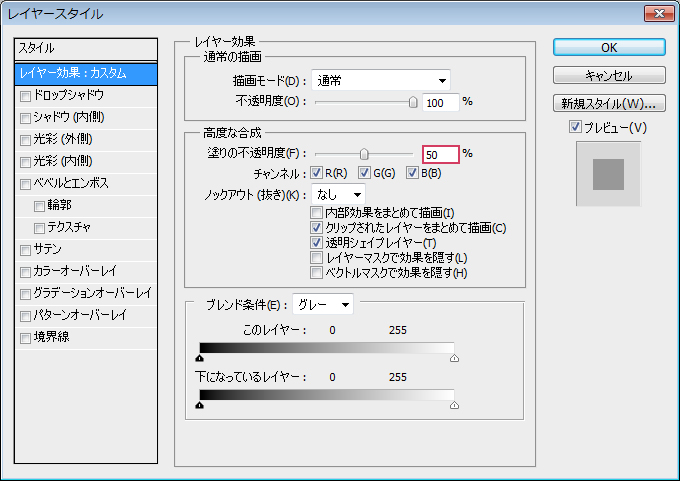Click the OK button
680x481 pixels.
tap(609, 47)
